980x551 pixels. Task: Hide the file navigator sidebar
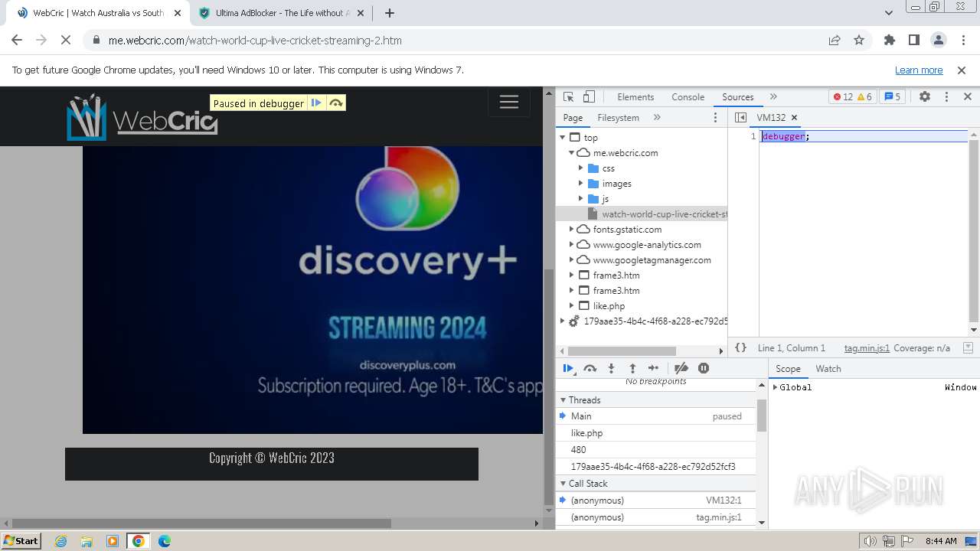coord(740,118)
